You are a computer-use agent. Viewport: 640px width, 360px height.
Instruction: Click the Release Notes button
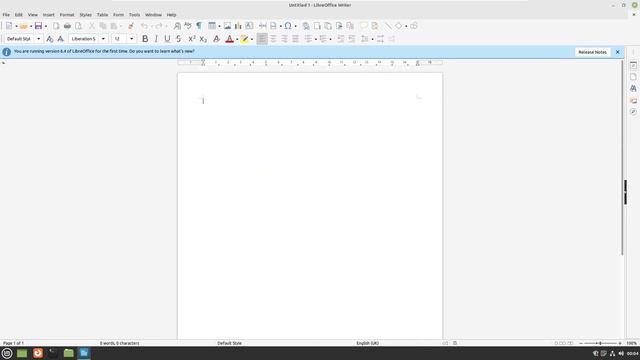click(x=592, y=52)
